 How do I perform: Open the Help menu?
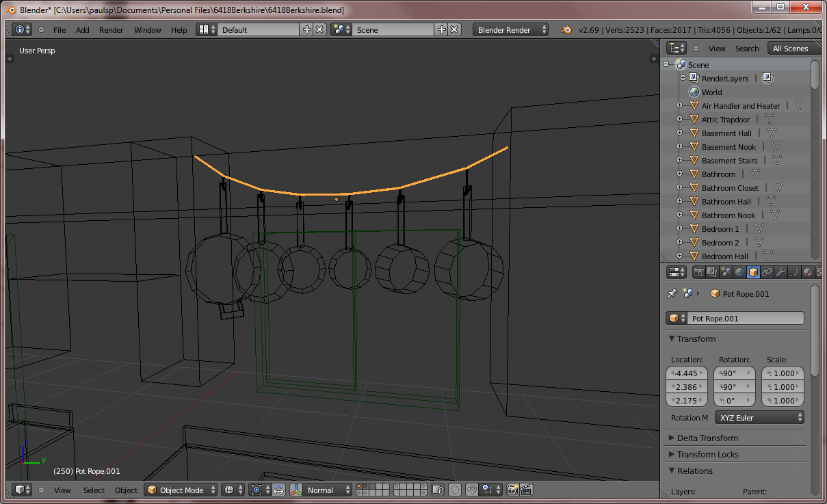[179, 30]
